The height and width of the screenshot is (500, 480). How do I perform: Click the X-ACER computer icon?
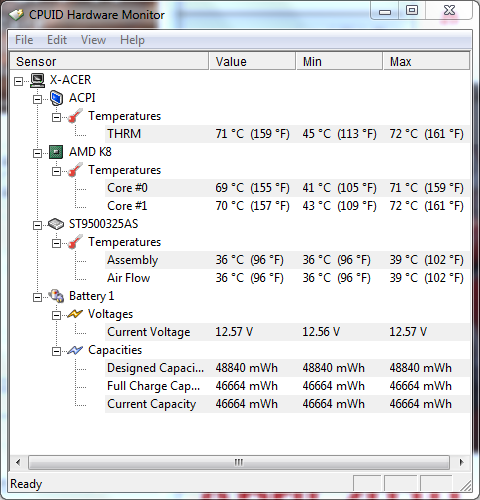(x=37, y=80)
